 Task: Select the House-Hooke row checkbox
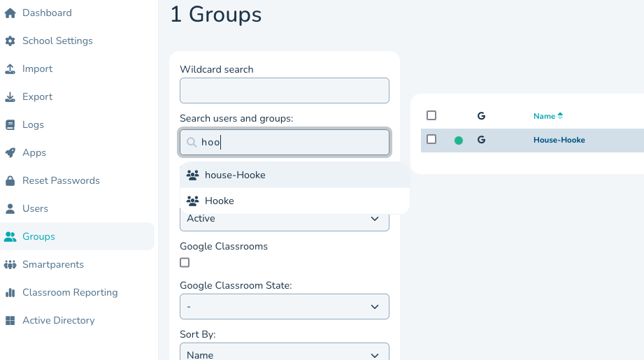pyautogui.click(x=431, y=139)
